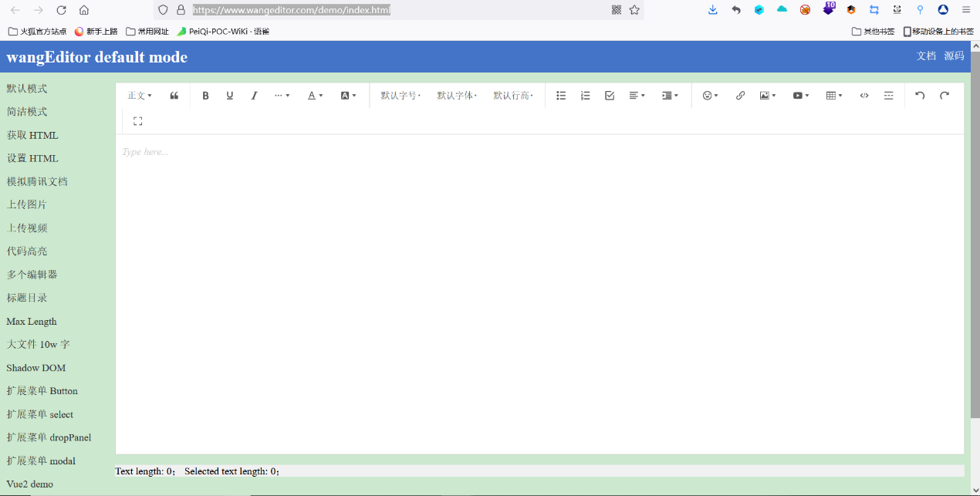
Task: Insert a bulleted list
Action: click(561, 96)
